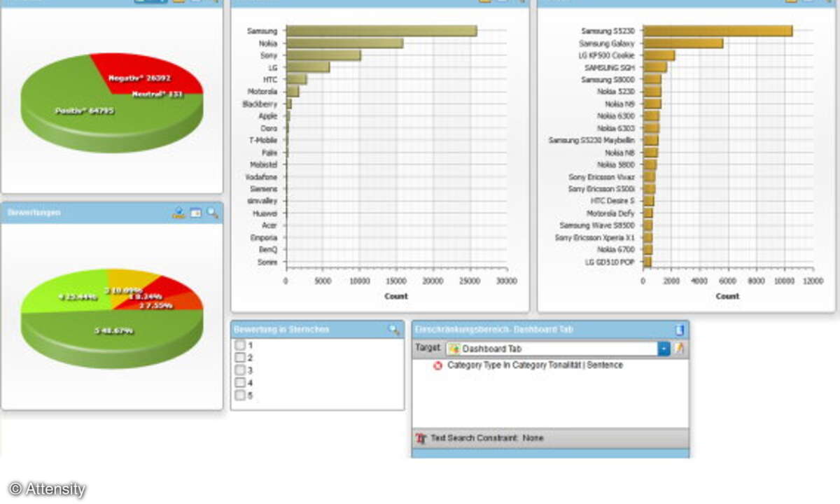Click the BenQ label in brand chart
The width and height of the screenshot is (840, 504).
pyautogui.click(x=269, y=249)
